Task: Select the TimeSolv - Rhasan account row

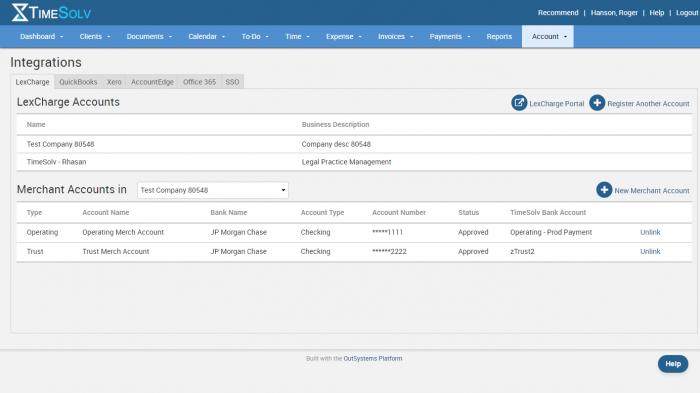Action: 354,162
